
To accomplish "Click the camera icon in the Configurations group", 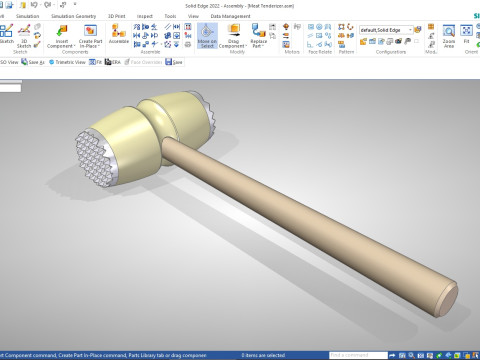I will point(398,41).
